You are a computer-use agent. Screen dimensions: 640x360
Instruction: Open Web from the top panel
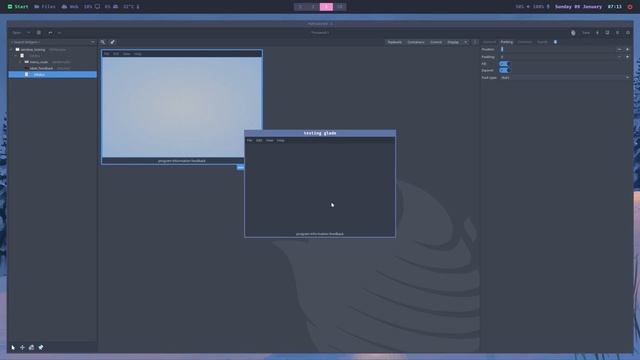tap(70, 7)
